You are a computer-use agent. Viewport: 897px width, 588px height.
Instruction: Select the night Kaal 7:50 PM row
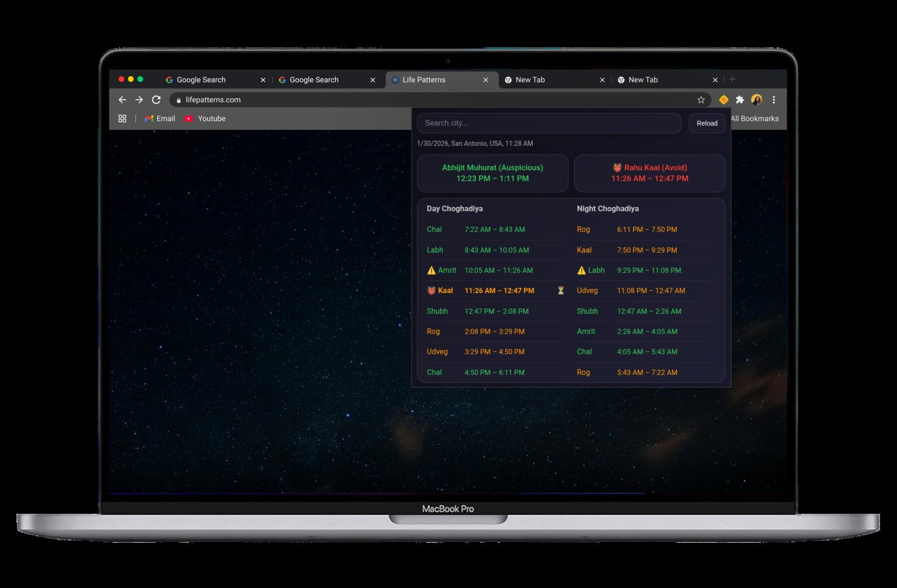point(646,250)
